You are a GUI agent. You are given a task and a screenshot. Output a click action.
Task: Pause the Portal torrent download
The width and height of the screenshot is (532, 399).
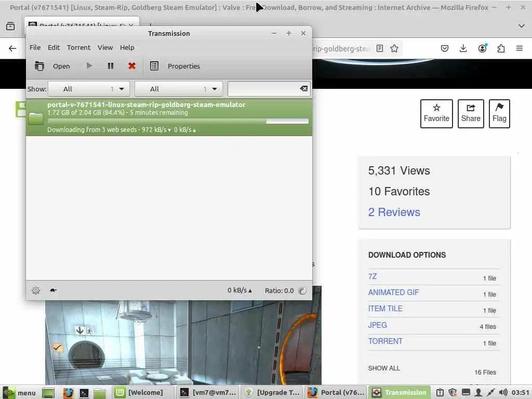[x=111, y=66]
